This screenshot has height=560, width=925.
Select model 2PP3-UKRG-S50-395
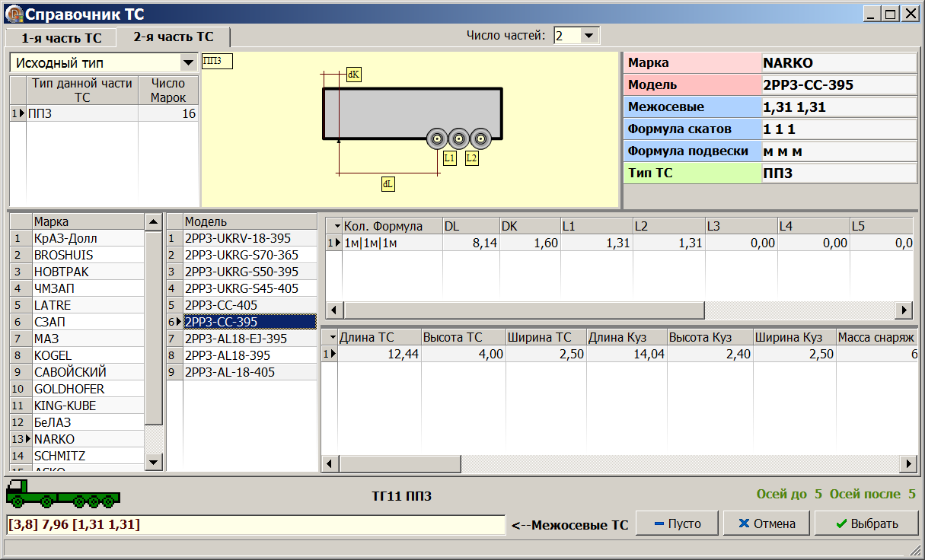coord(250,272)
